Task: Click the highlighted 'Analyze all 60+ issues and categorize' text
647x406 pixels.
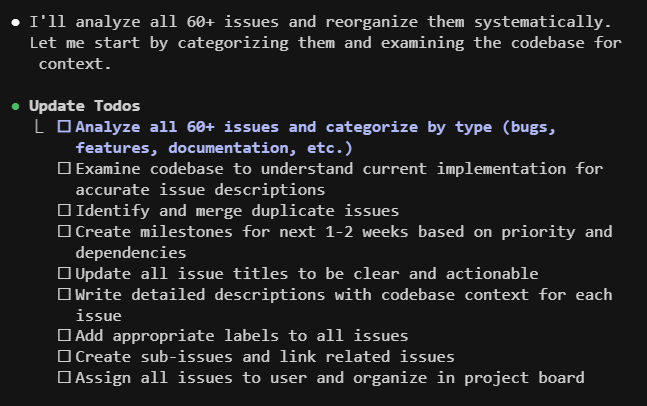Action: [x=246, y=127]
